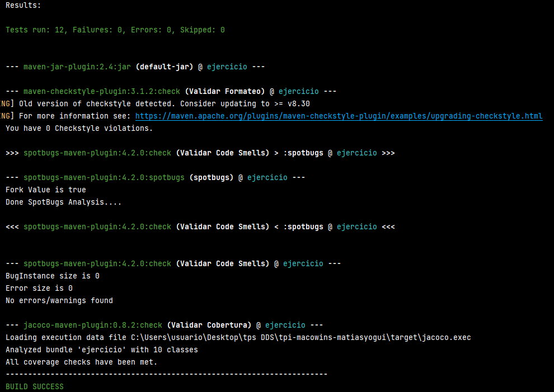This screenshot has width=554, height=392.
Task: Click 'Analyzed bundle 'ejercicio' with 10 classes' line
Action: click(x=102, y=350)
